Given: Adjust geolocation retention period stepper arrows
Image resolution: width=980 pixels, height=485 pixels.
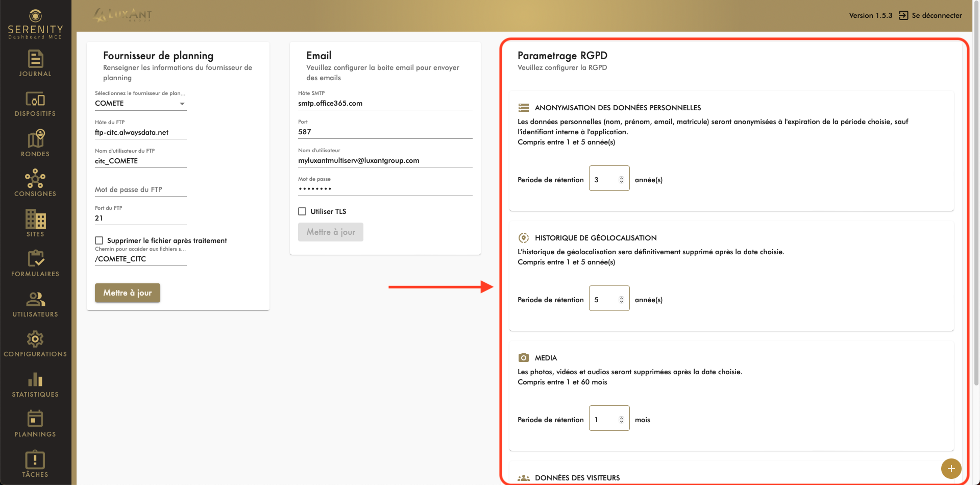Looking at the screenshot, I should coord(621,300).
